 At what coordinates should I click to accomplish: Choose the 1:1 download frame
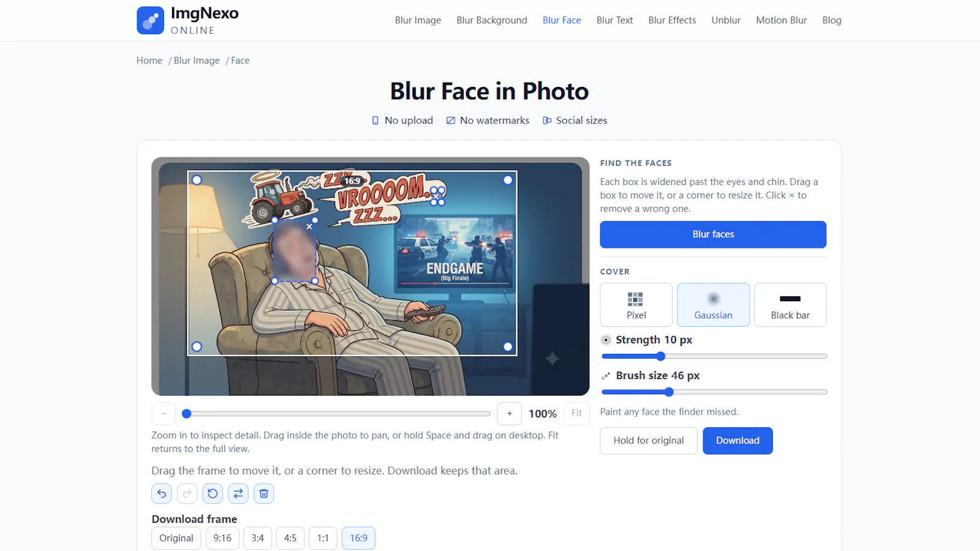[x=323, y=538]
